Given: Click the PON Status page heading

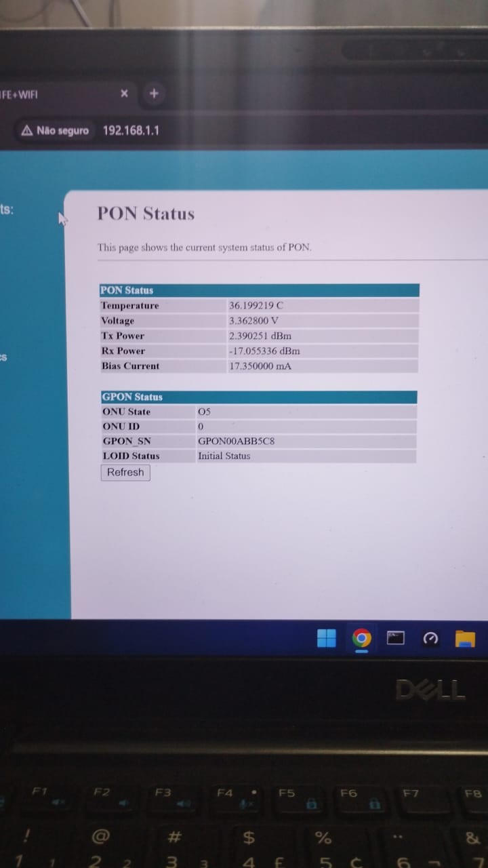Looking at the screenshot, I should pos(146,214).
